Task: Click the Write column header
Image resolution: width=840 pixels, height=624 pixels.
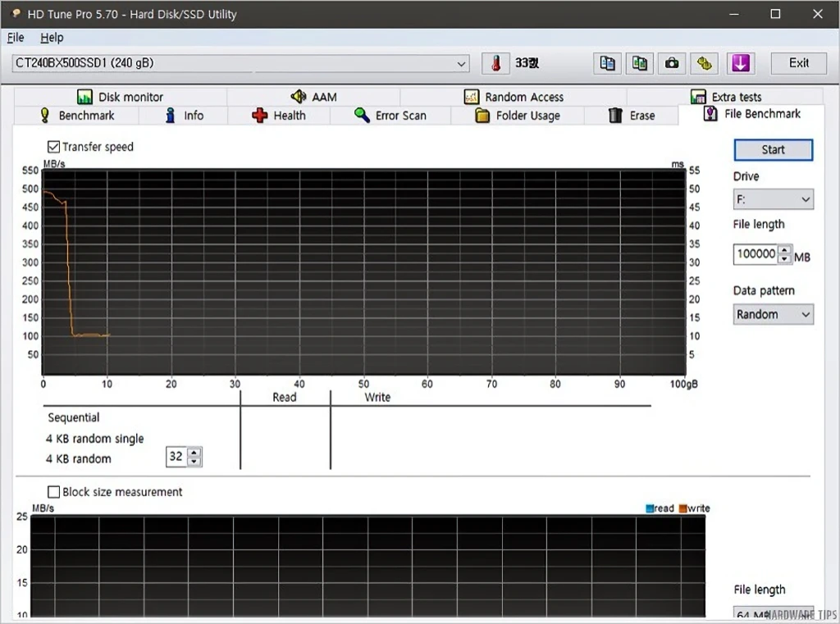Action: click(377, 398)
